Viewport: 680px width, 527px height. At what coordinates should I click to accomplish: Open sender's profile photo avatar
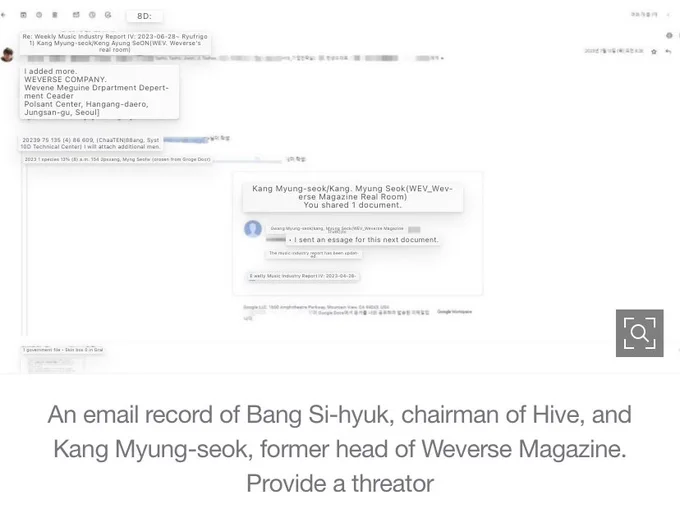[7, 55]
